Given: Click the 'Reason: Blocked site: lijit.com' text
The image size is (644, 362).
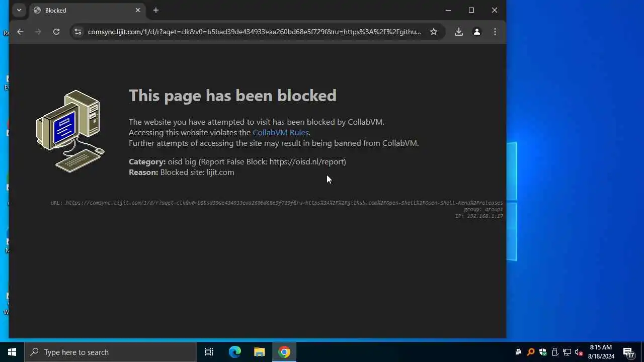Looking at the screenshot, I should pyautogui.click(x=182, y=172).
